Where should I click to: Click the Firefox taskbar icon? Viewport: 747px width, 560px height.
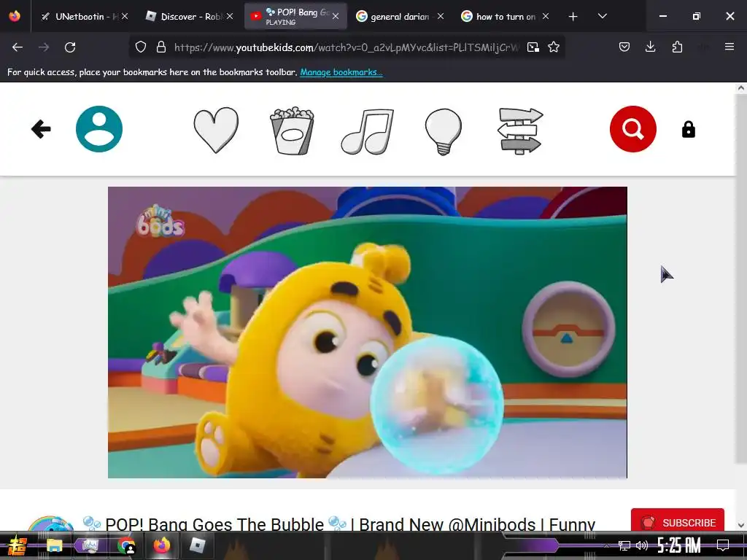tap(161, 545)
